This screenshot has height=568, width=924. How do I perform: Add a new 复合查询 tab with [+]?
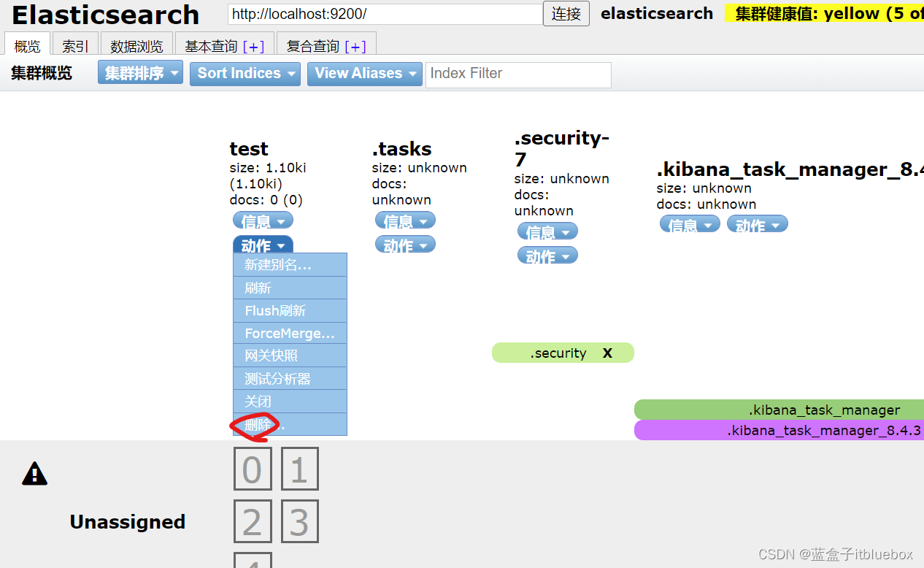coord(355,46)
